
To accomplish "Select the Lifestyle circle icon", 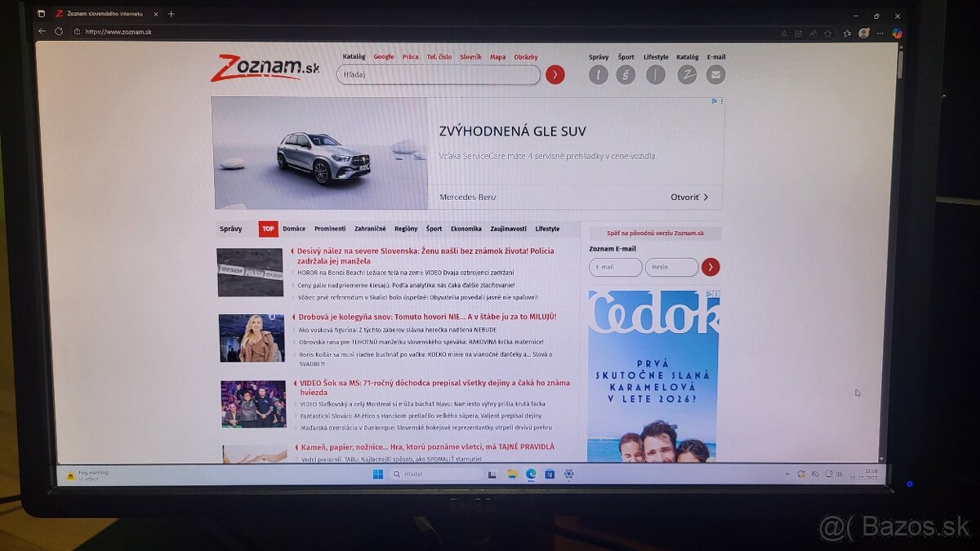I will (655, 74).
